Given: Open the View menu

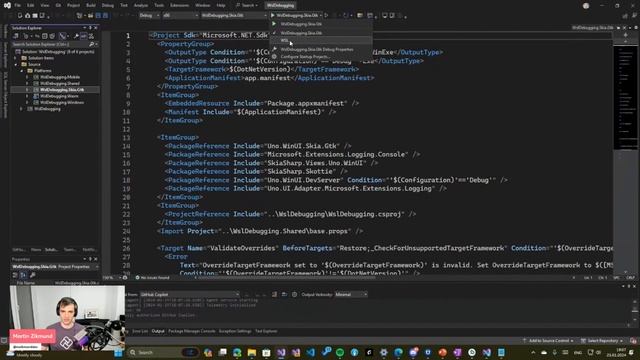Looking at the screenshot, I should click(x=44, y=5).
